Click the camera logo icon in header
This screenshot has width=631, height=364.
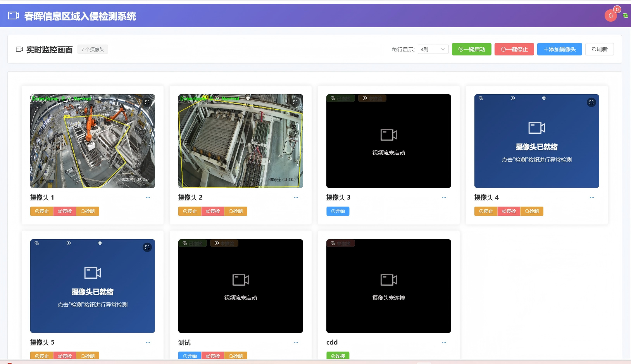pos(14,16)
